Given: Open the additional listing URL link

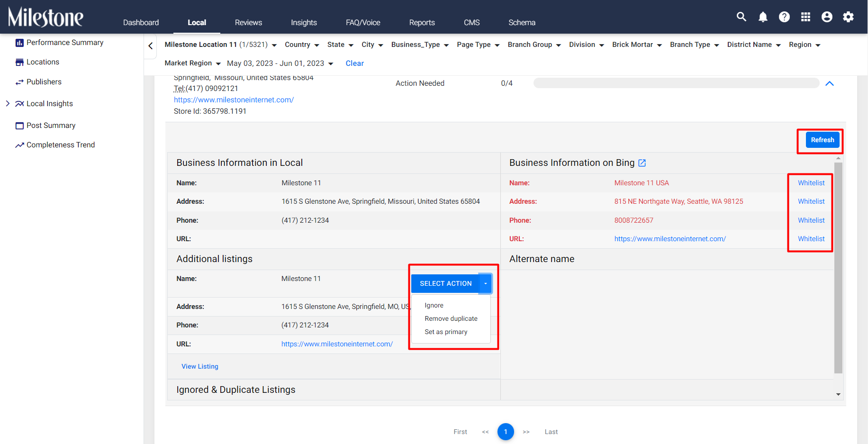Looking at the screenshot, I should 337,344.
